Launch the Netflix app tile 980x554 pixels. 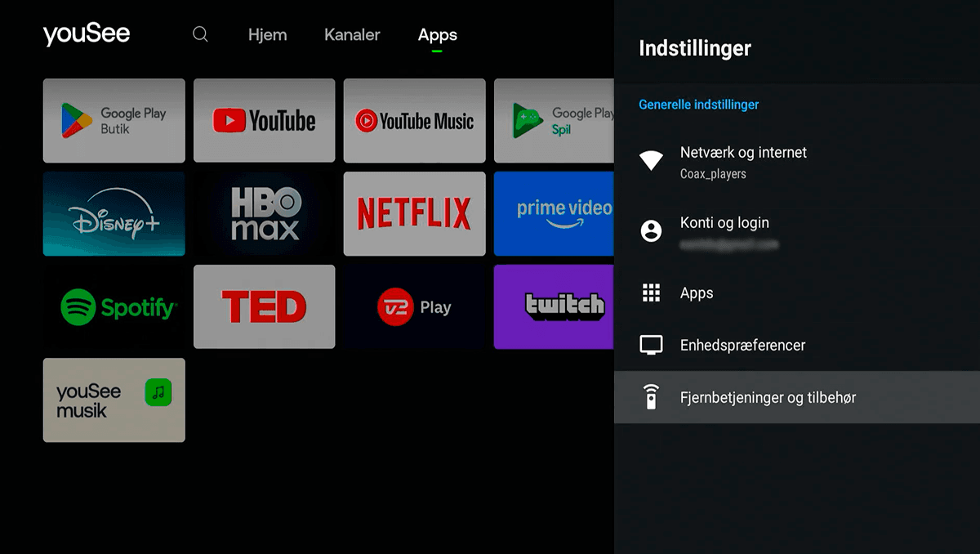click(x=414, y=213)
